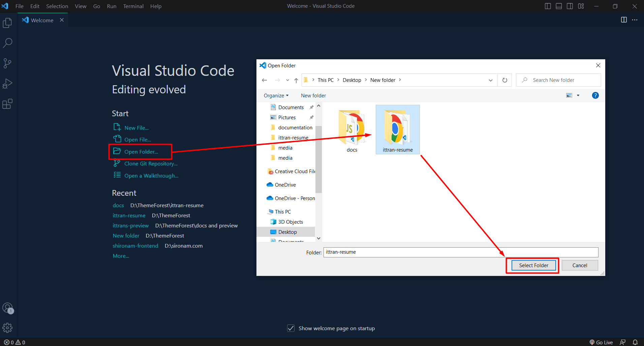
Task: Expand chevron after This PC in address bar
Action: coord(338,80)
